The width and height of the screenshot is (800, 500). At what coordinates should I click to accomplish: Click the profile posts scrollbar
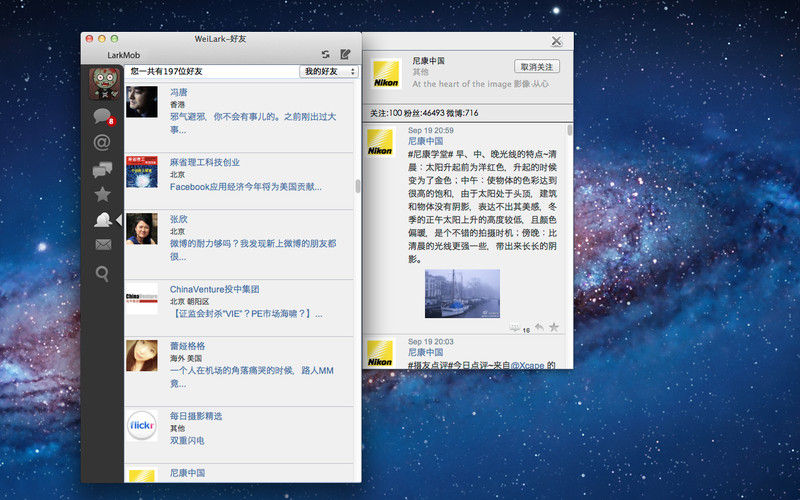[x=569, y=130]
